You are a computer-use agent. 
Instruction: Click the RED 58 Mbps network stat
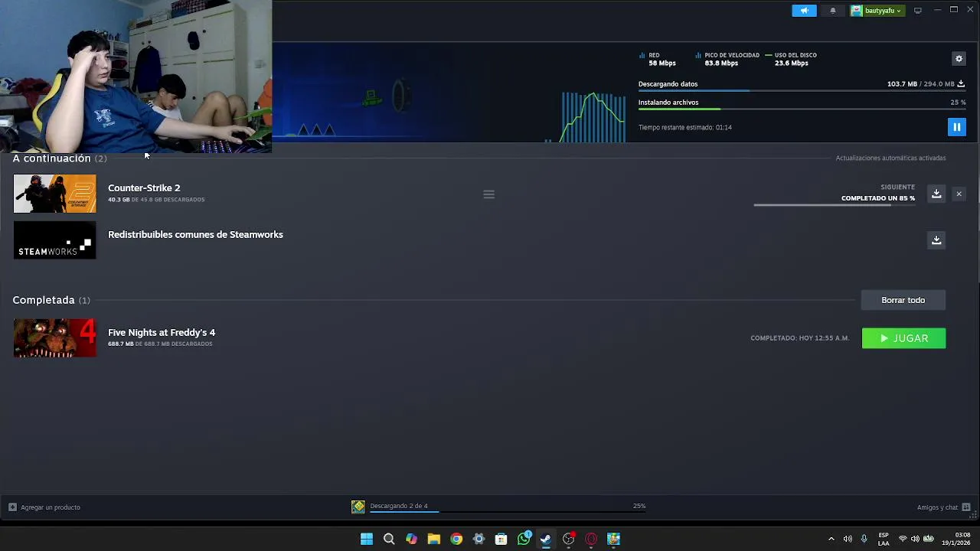pos(658,59)
